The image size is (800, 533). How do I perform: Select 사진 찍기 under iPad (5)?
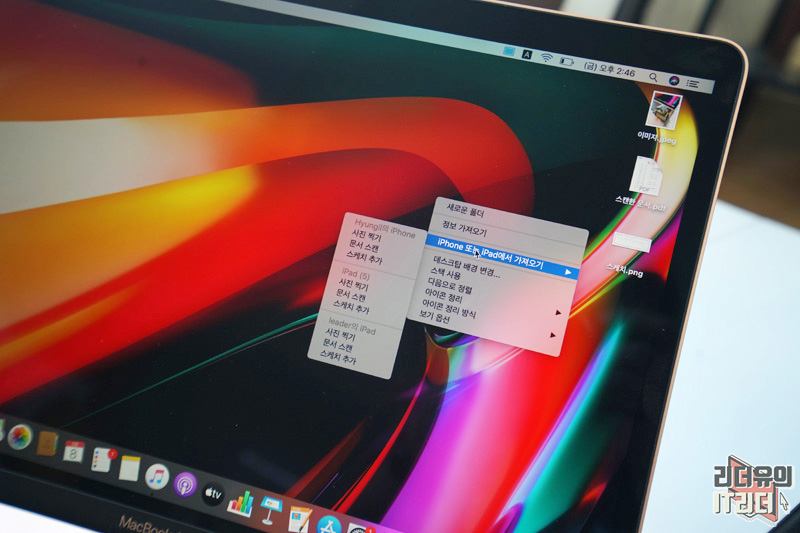pos(353,285)
